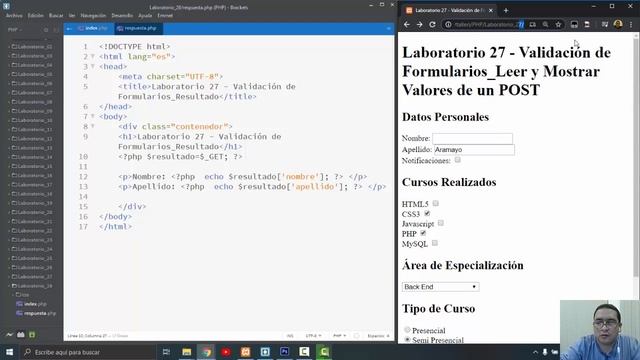Screen dimensions: 640x360
Task: Open the red play-button app on taskbar
Action: pyautogui.click(x=226, y=352)
